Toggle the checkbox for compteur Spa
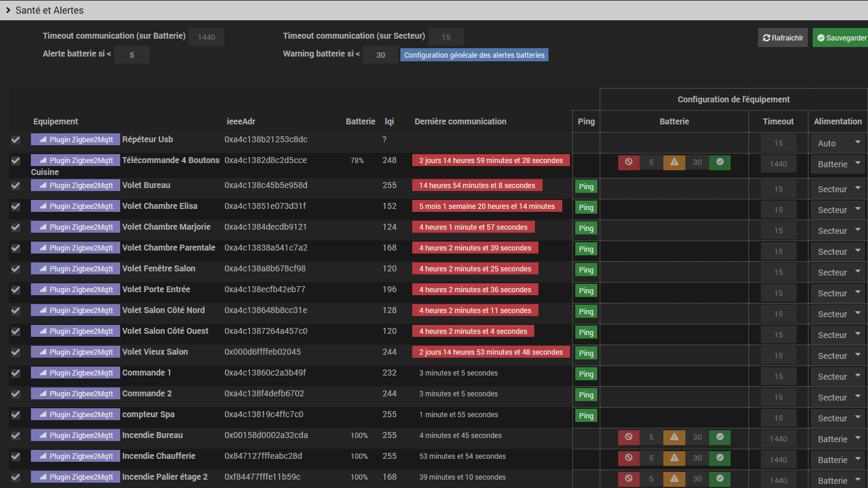Image resolution: width=868 pixels, height=488 pixels. [16, 415]
